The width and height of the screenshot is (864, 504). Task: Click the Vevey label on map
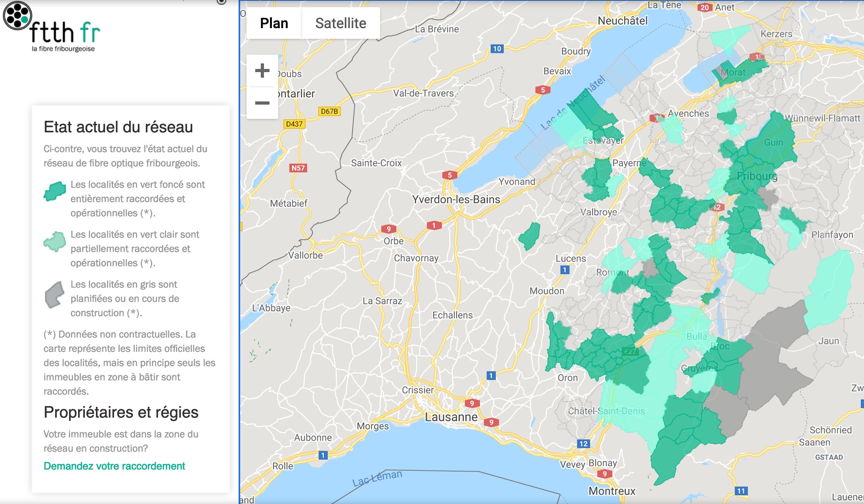click(572, 464)
